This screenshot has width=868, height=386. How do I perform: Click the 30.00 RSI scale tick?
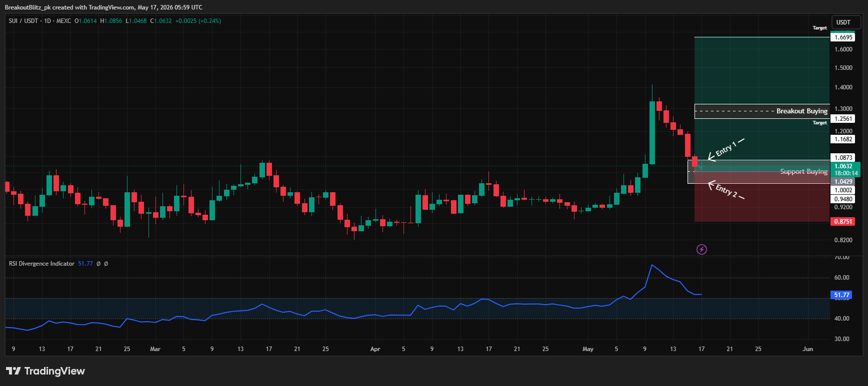[x=842, y=339]
